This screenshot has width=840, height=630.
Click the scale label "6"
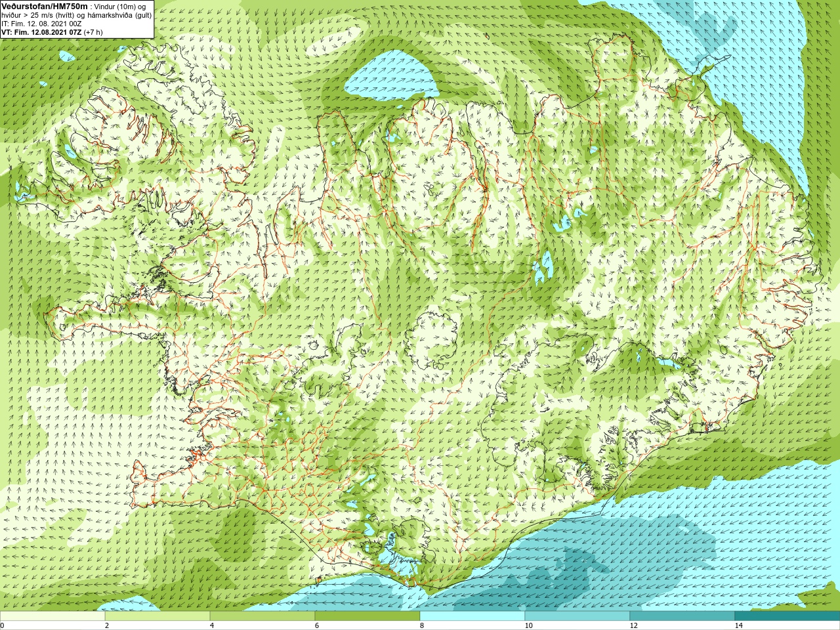click(x=316, y=625)
